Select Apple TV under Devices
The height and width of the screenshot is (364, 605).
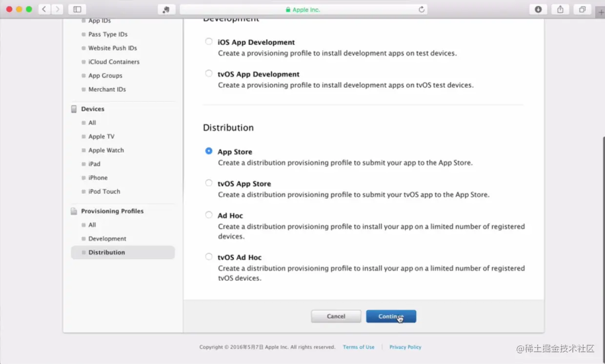pyautogui.click(x=101, y=136)
